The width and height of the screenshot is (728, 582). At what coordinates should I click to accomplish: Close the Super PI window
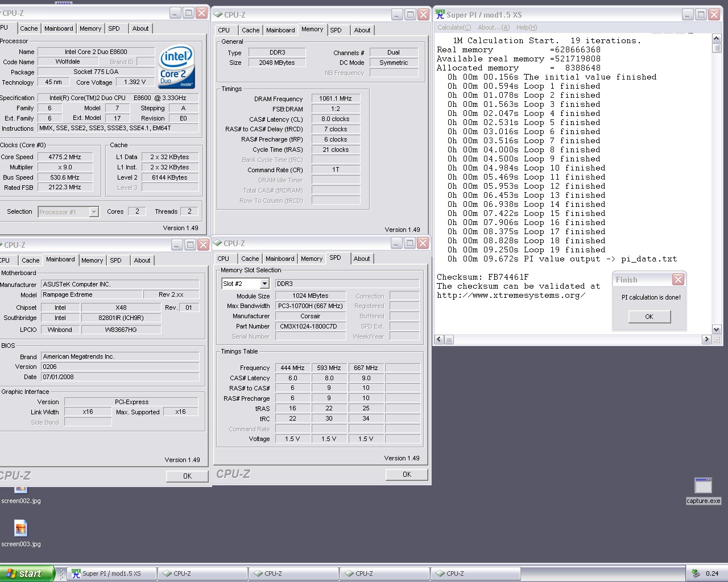point(714,15)
